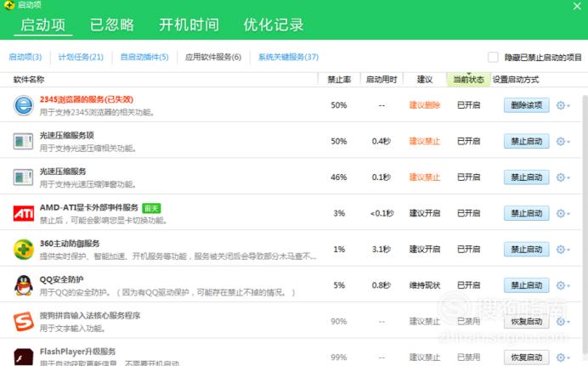Select the 系统关键服务(37) sub-tab

tap(288, 57)
